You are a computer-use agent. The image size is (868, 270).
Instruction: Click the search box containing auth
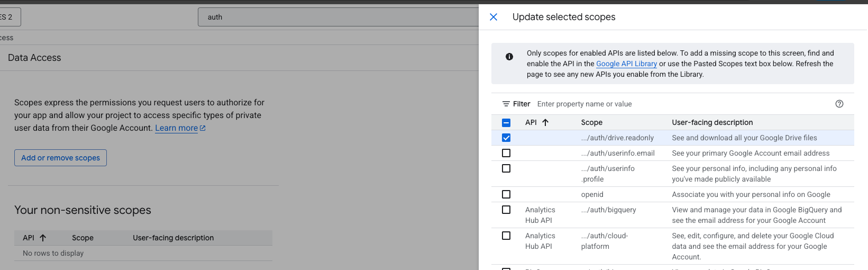tap(339, 17)
